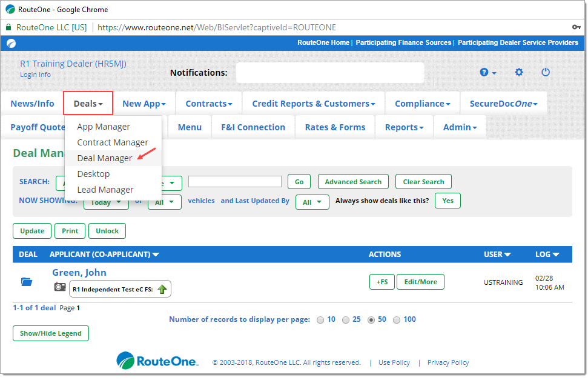Image resolution: width=588 pixels, height=383 pixels.
Task: Choose Contract Manager from Deals menu
Action: tap(113, 142)
